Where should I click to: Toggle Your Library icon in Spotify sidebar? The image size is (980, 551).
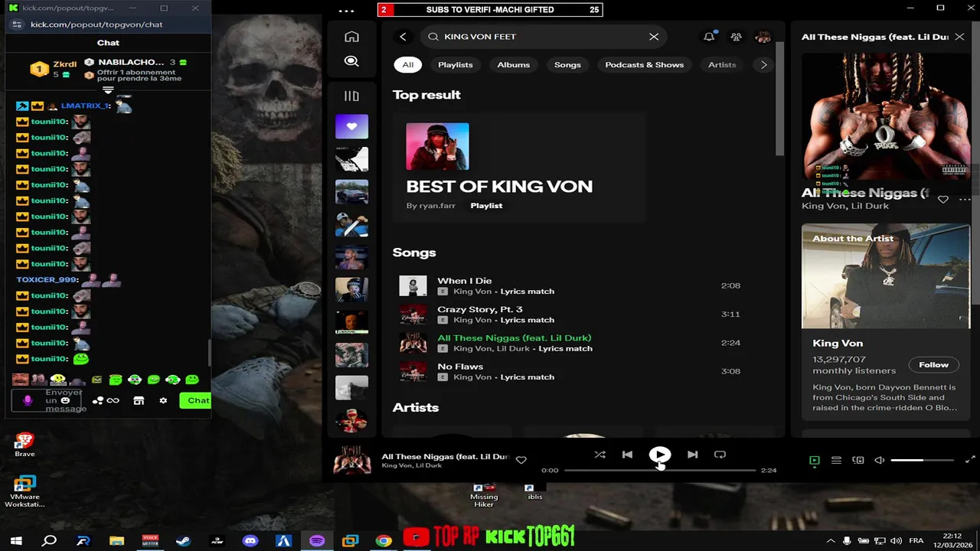click(x=351, y=96)
